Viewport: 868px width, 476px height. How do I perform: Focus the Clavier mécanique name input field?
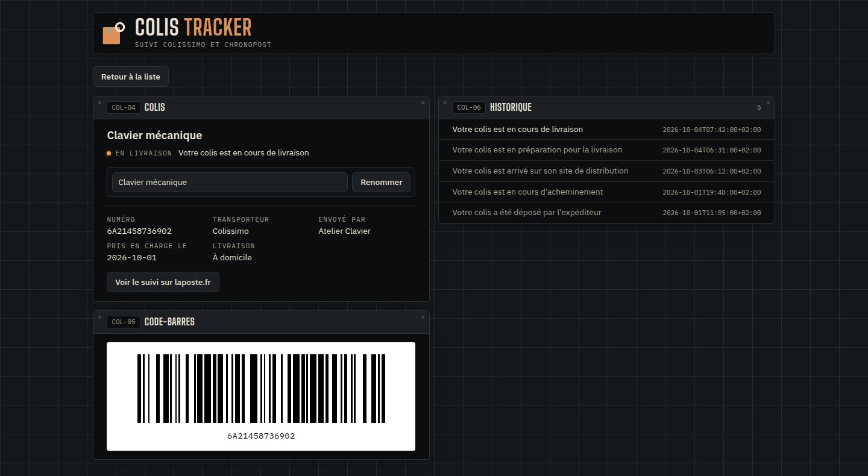pyautogui.click(x=230, y=182)
